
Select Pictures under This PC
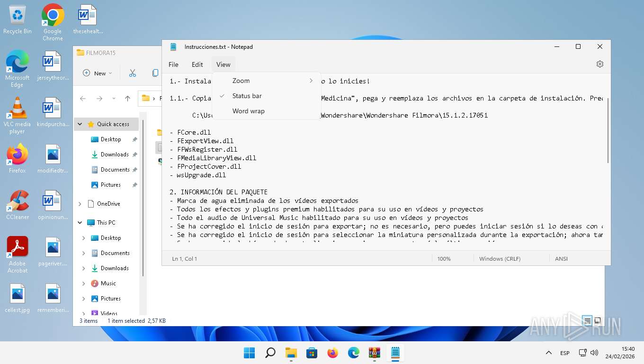[110, 299]
